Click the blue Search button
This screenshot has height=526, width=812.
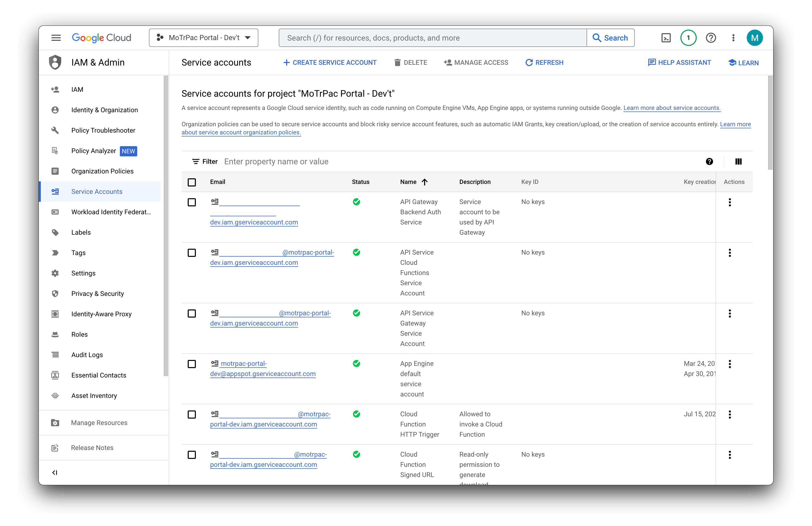610,37
